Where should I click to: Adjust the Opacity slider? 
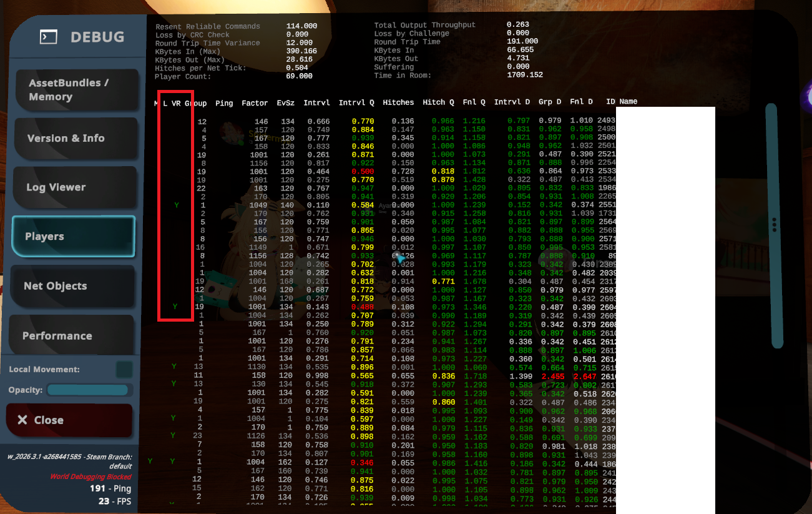89,390
